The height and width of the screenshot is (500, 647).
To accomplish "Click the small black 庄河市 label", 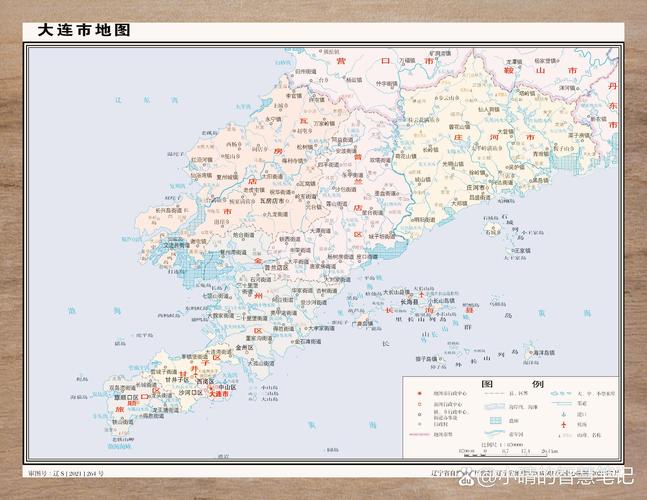I will click(475, 187).
